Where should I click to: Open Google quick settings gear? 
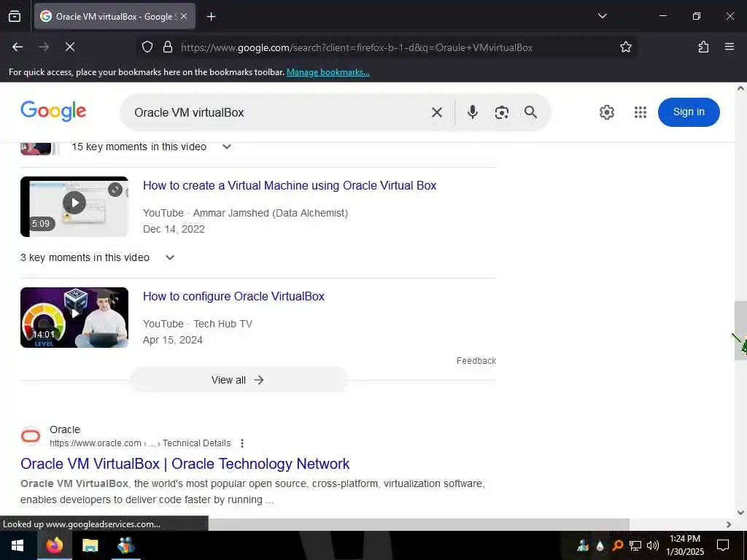(x=606, y=112)
